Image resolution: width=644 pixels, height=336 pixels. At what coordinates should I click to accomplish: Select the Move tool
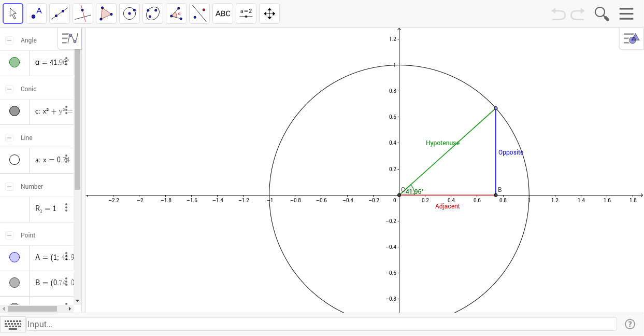coord(12,13)
